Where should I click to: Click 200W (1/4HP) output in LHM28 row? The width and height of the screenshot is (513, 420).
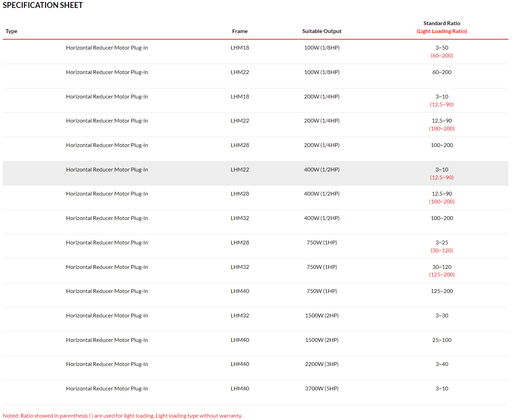pos(322,145)
